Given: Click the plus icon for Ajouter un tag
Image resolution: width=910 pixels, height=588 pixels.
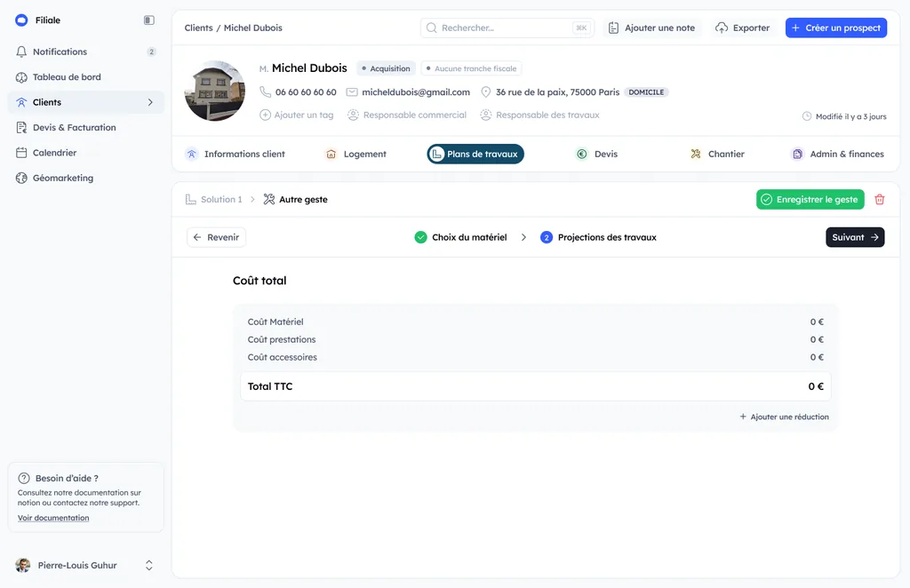Looking at the screenshot, I should 265,115.
